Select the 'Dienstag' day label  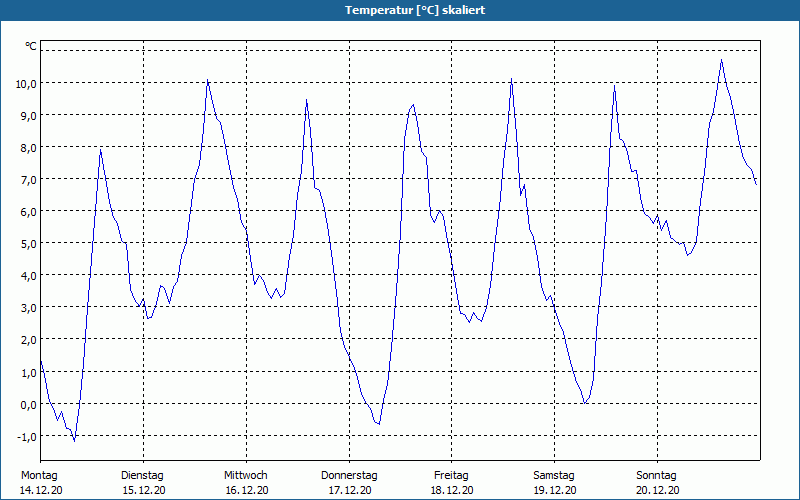[x=142, y=476]
